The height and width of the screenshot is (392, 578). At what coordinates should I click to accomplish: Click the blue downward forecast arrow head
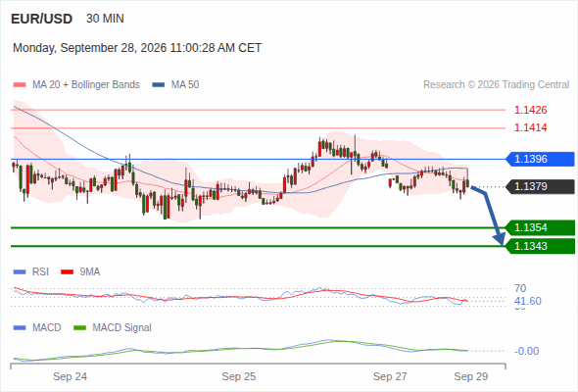(500, 239)
